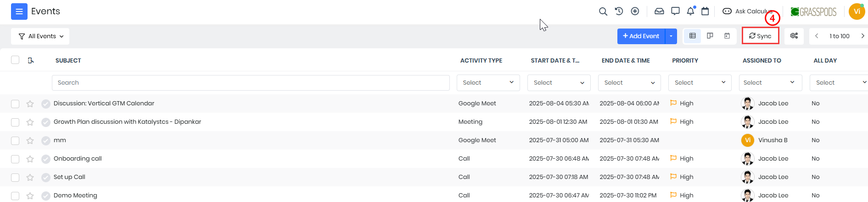This screenshot has width=868, height=202.
Task: Open the chat messages icon
Action: point(675,11)
